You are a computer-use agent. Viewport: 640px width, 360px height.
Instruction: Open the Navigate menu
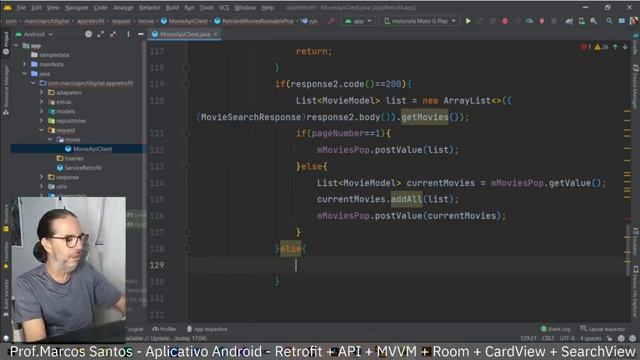point(76,7)
